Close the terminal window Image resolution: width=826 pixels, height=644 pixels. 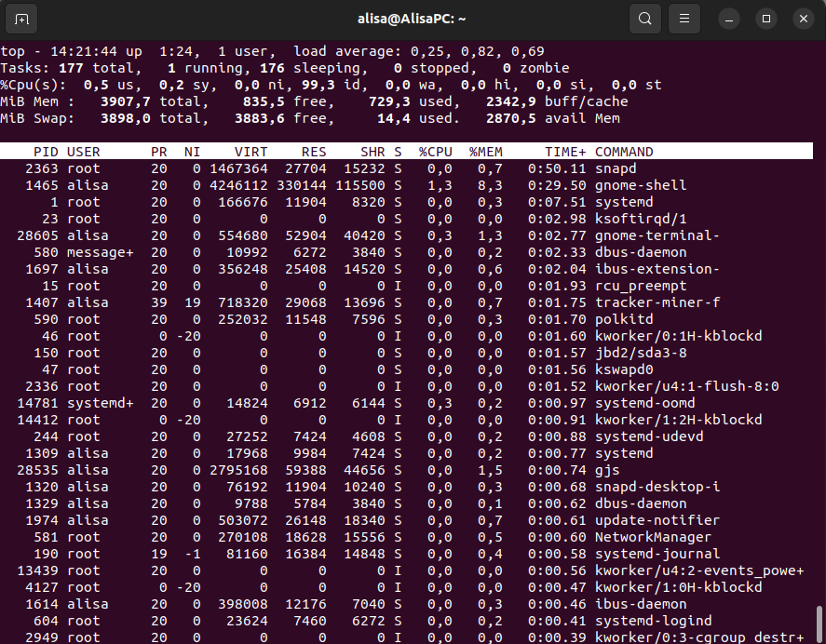(804, 19)
